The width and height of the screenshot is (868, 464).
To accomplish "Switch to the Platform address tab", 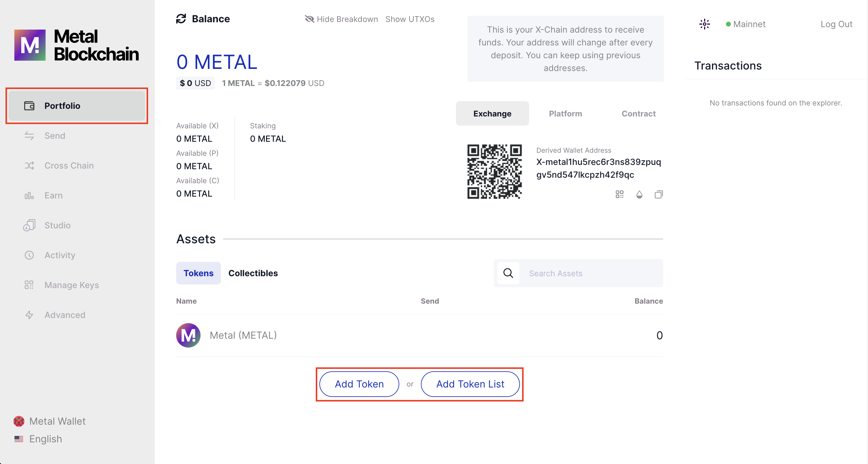I will (x=565, y=113).
